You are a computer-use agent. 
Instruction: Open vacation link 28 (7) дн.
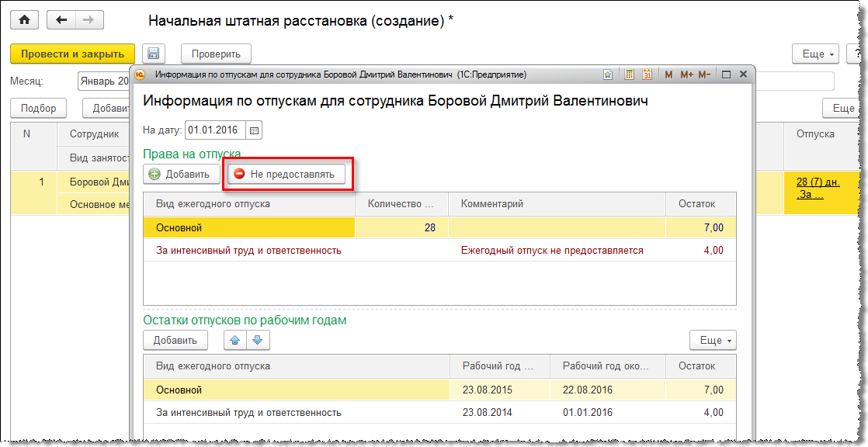[818, 188]
